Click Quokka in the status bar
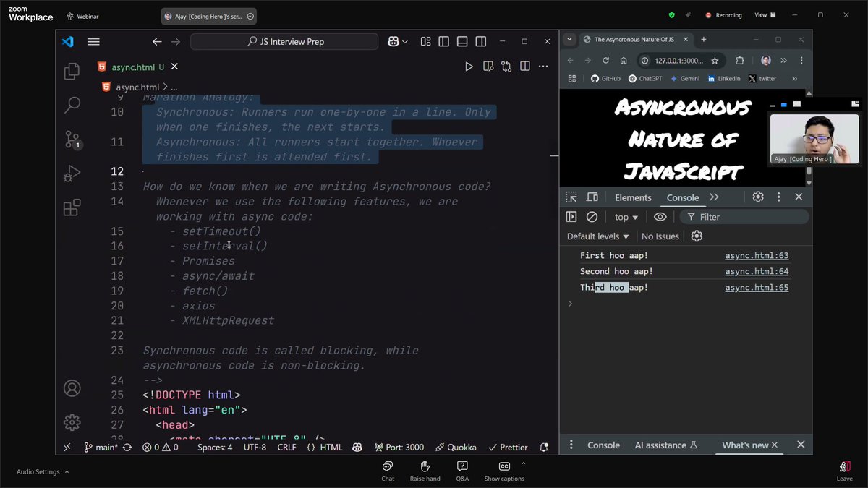868x488 pixels. pos(456,447)
